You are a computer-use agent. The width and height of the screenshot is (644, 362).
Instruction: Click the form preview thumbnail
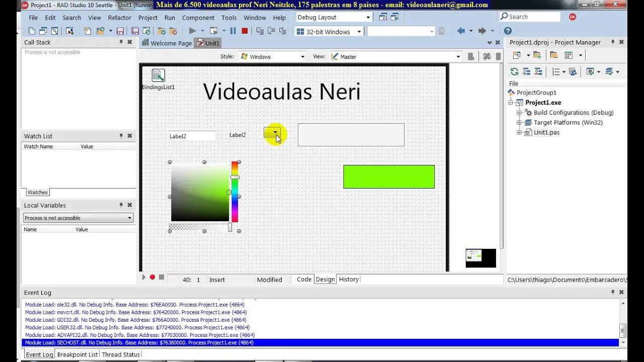[x=480, y=258]
